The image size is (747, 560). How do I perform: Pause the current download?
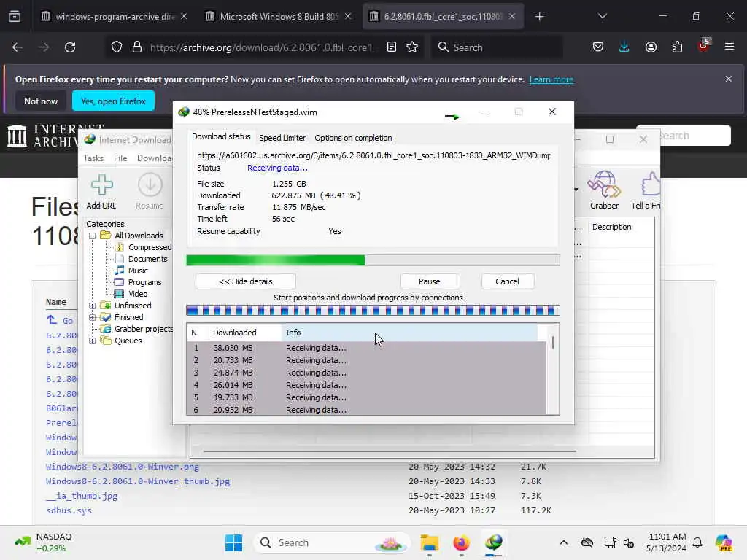point(429,281)
